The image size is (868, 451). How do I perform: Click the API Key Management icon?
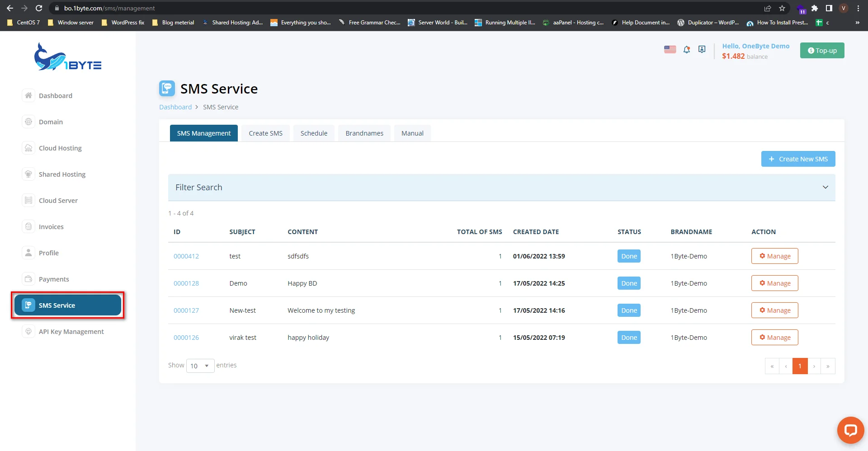[x=28, y=331]
